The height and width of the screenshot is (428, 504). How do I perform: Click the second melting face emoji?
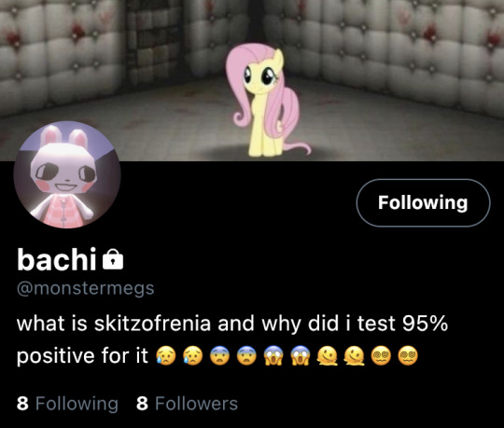click(x=355, y=356)
